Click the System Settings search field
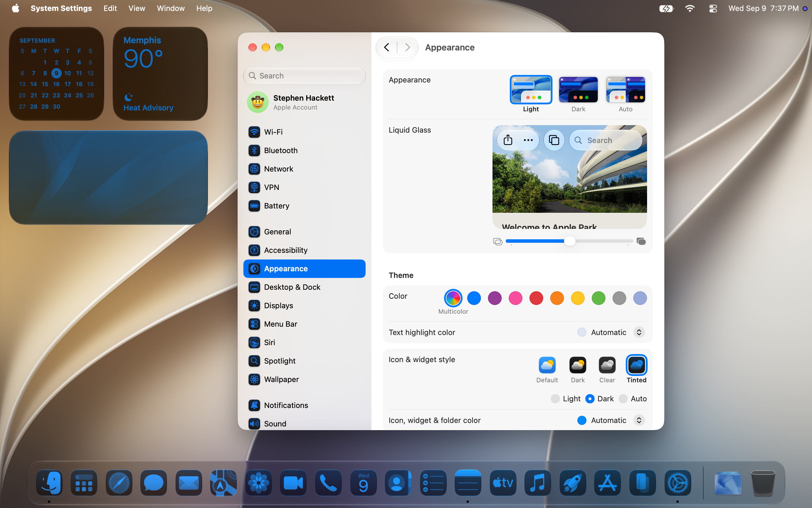The width and height of the screenshot is (812, 508). (304, 76)
